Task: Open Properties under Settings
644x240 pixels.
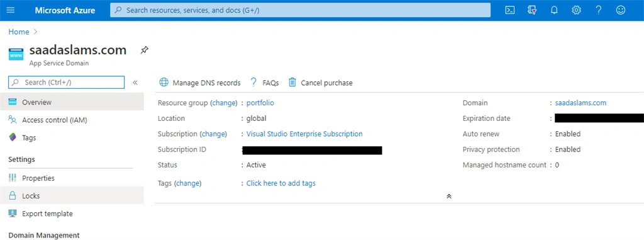Action: tap(72, 178)
